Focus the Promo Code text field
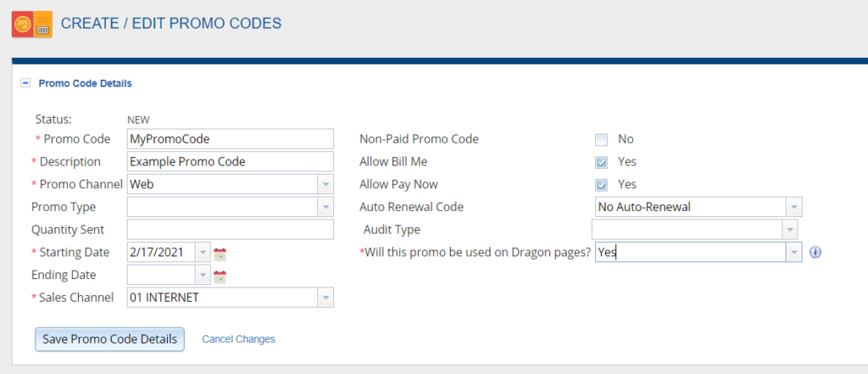Viewport: 868px width, 374px height. click(230, 139)
